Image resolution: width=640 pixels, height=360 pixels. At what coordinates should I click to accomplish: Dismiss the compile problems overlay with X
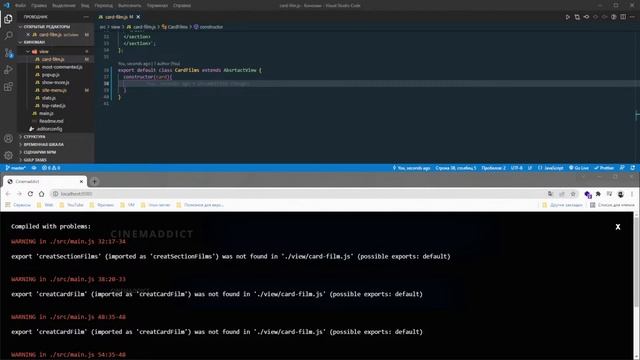coord(618,227)
